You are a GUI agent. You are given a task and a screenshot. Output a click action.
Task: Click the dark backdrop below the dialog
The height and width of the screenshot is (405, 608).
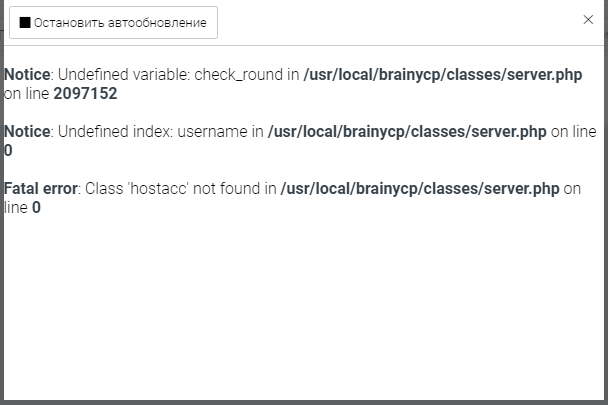(300, 402)
